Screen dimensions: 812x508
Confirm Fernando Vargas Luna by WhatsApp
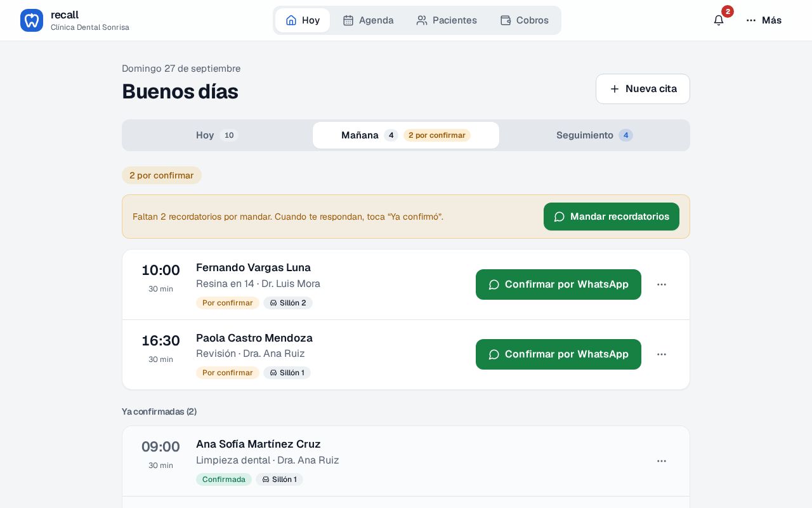click(x=558, y=284)
